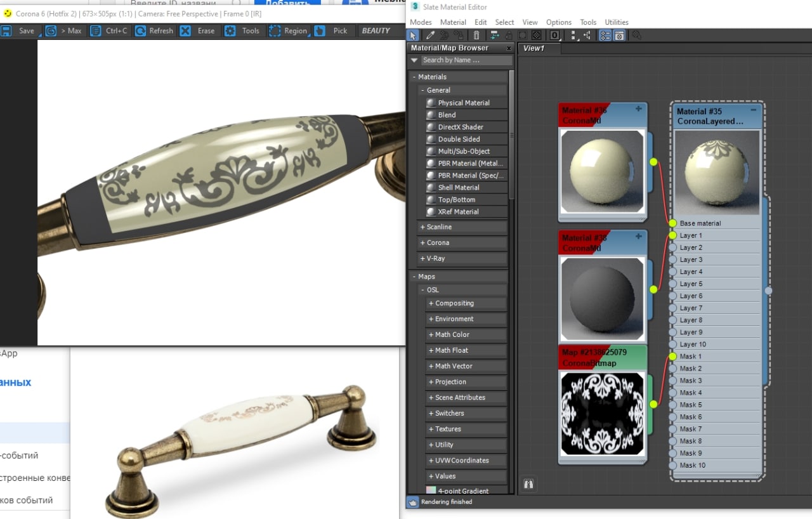812x519 pixels.
Task: Click Hide Unused Nodeslots lock icon
Action: point(509,36)
